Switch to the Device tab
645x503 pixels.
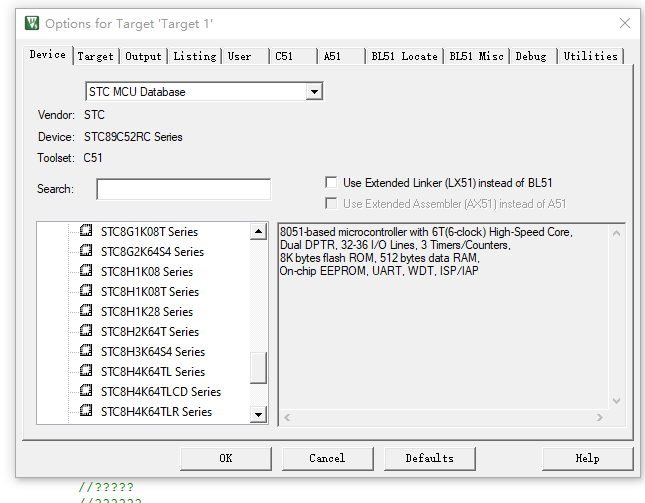click(x=48, y=55)
